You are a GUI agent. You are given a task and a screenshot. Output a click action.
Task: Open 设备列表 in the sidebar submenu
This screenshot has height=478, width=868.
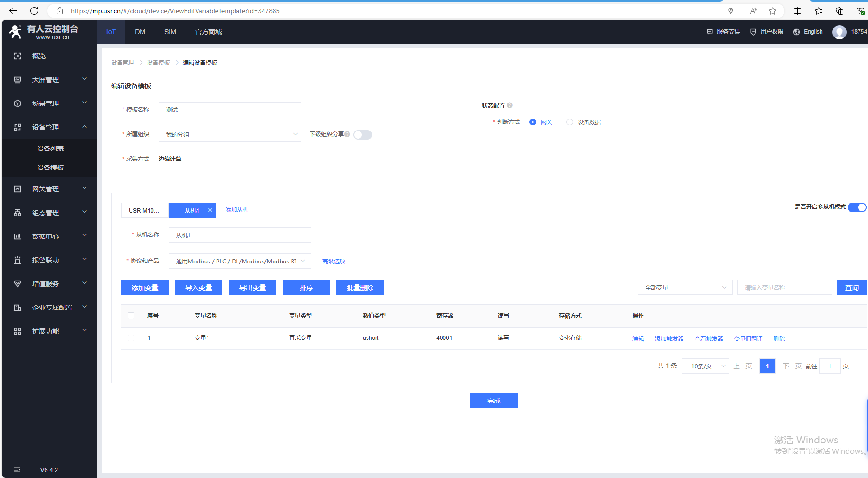(x=50, y=149)
